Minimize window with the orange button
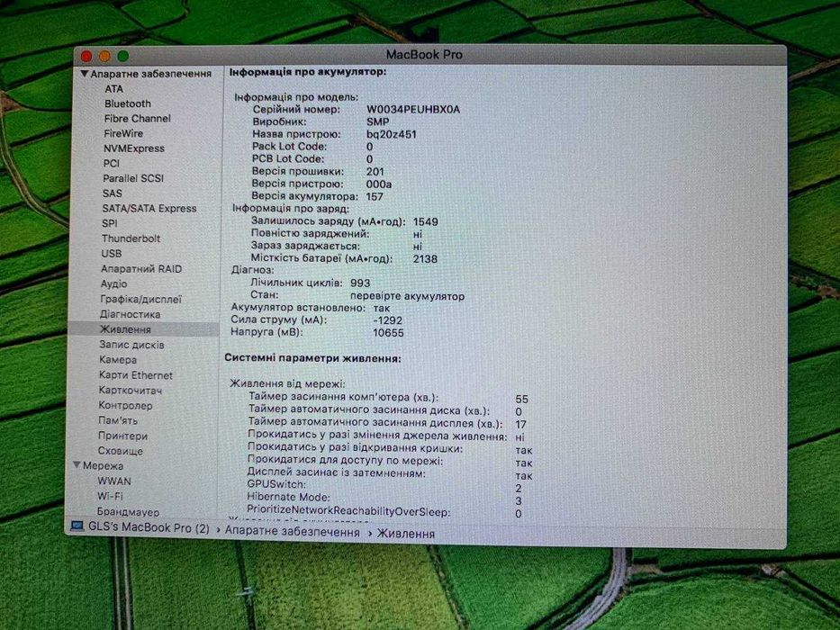 click(x=104, y=56)
